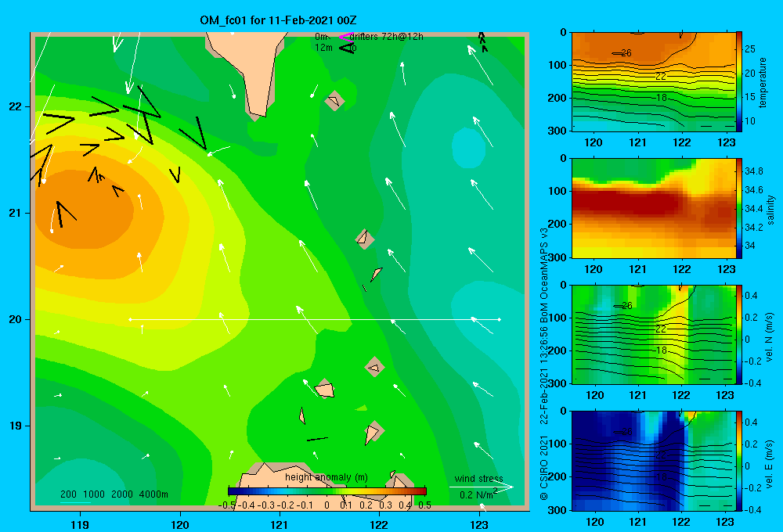The width and height of the screenshot is (783, 532).
Task: Click the 25 tick on temperature color bar
Action: (750, 49)
